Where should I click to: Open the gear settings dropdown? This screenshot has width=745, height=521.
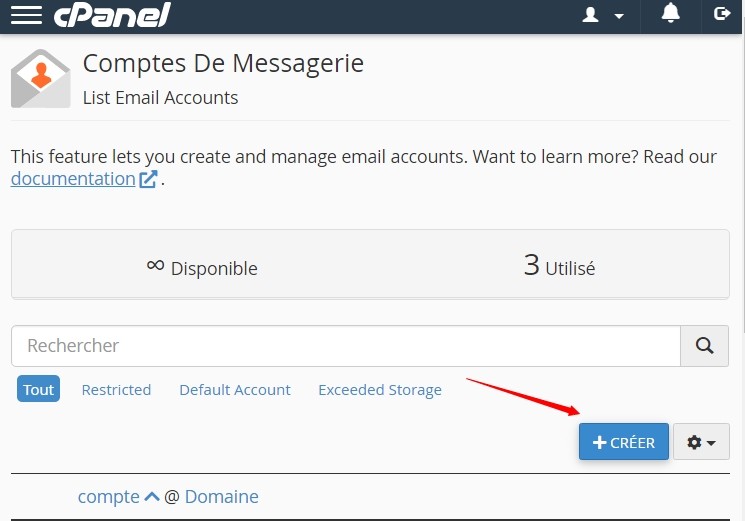pyautogui.click(x=701, y=442)
